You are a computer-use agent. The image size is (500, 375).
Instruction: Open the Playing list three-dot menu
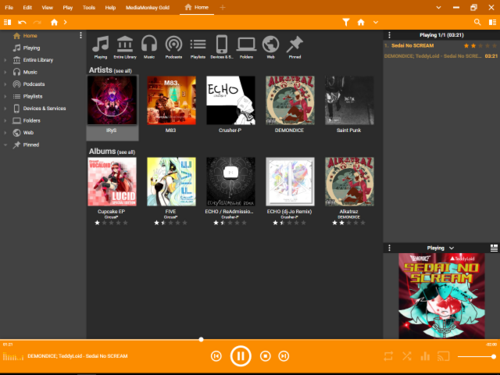(x=389, y=35)
